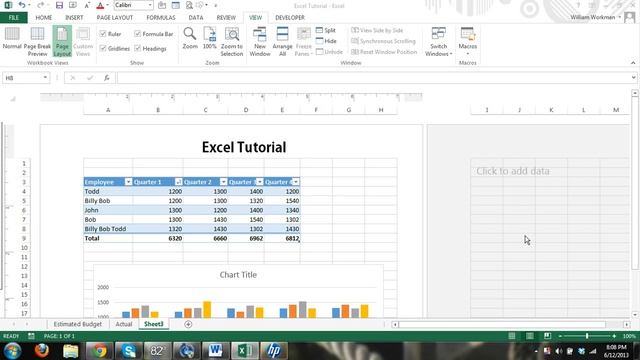Switch to Normal view from status bar
The width and height of the screenshot is (640, 360).
(x=512, y=336)
